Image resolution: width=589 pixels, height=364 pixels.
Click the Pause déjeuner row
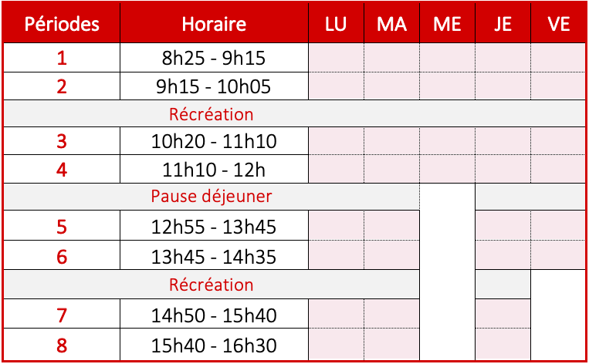(x=211, y=197)
